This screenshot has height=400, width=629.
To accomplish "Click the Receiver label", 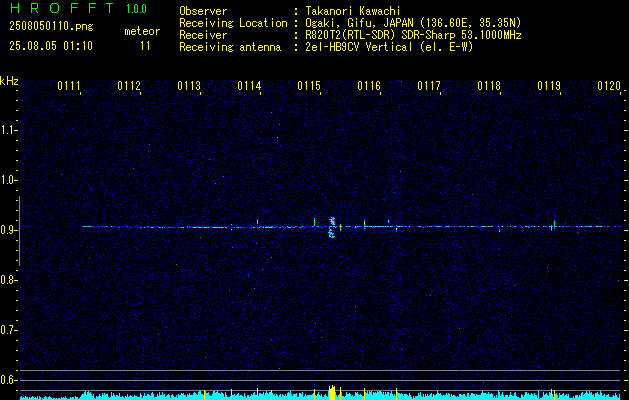I will pos(203,35).
